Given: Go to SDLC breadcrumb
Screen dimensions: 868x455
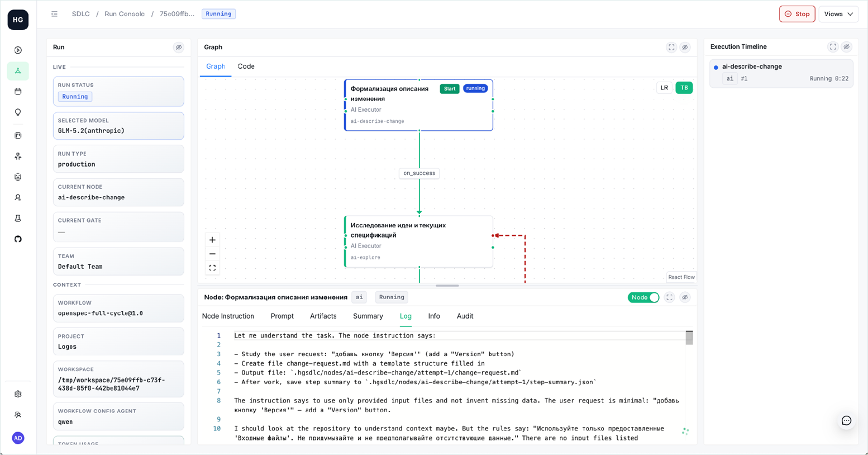Looking at the screenshot, I should pos(80,14).
